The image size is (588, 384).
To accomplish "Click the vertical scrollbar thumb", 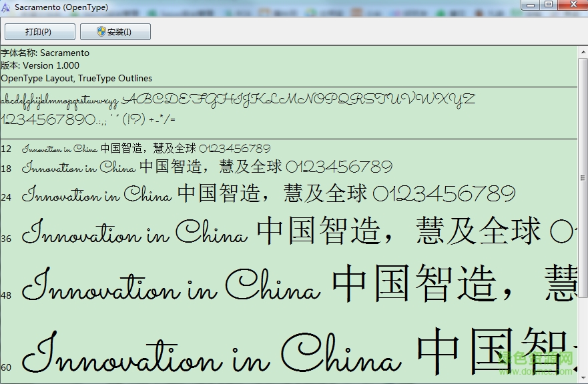I will pos(583,177).
